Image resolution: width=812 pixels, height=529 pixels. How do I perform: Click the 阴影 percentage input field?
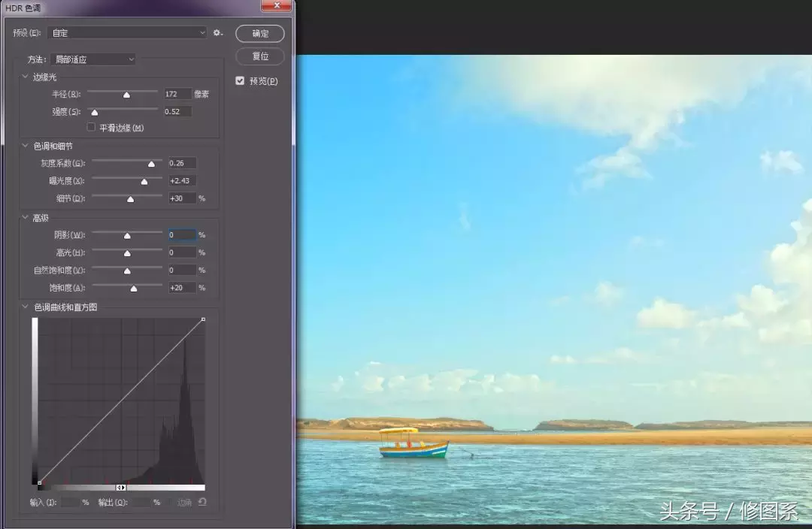point(182,235)
